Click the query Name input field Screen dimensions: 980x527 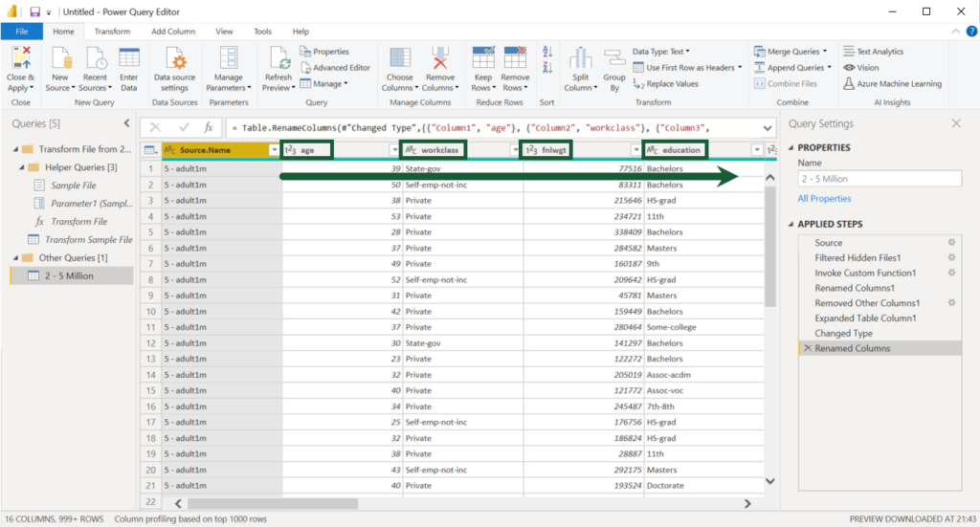pos(880,179)
